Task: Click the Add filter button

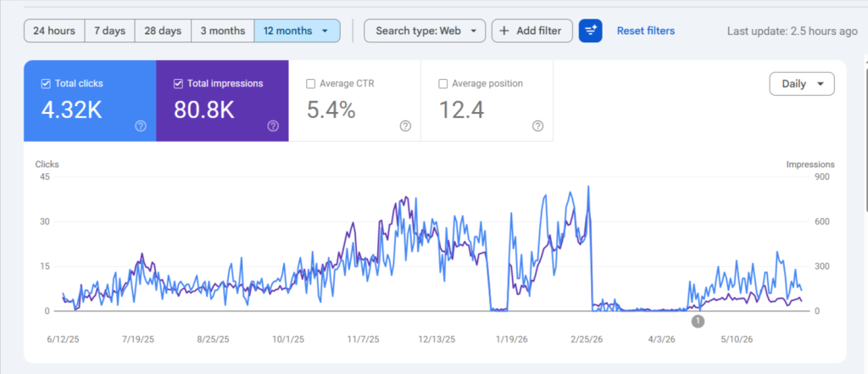Action: pos(532,31)
